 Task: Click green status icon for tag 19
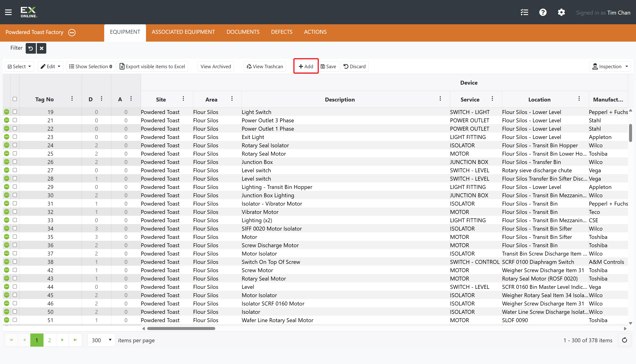(7, 112)
